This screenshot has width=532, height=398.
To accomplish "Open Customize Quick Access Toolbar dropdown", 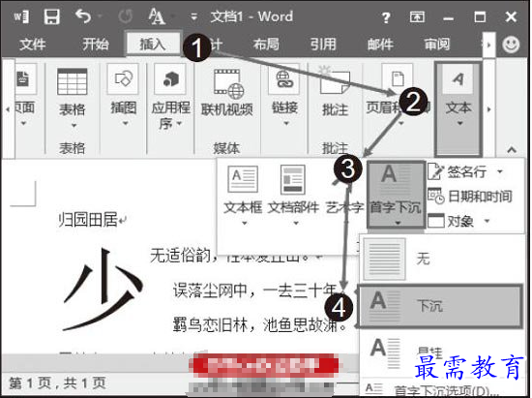I will [193, 16].
